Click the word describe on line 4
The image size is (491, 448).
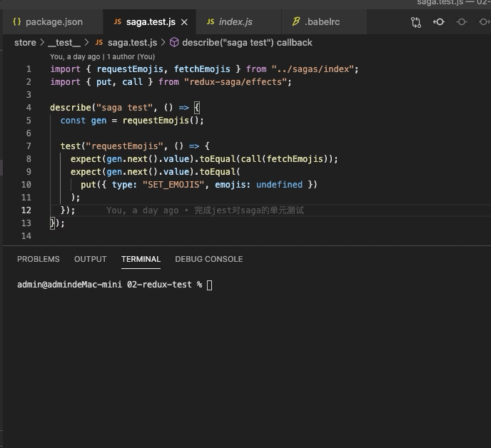pyautogui.click(x=71, y=108)
